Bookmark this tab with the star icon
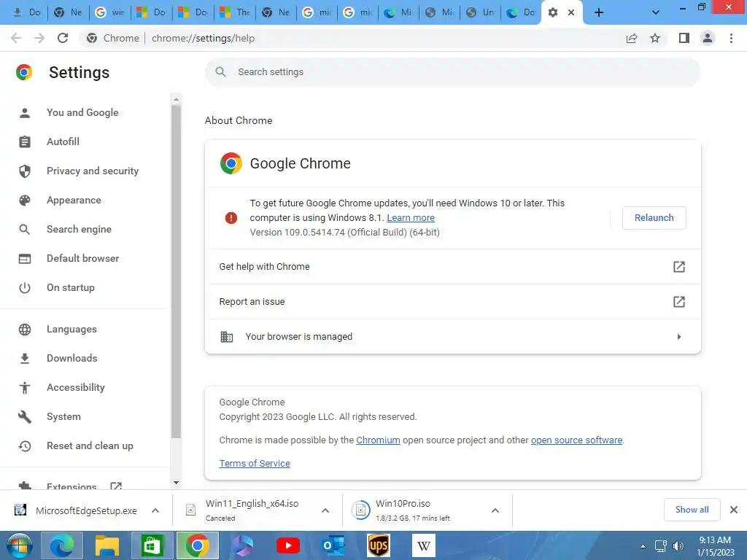Screen dimensions: 747x560 click(655, 38)
